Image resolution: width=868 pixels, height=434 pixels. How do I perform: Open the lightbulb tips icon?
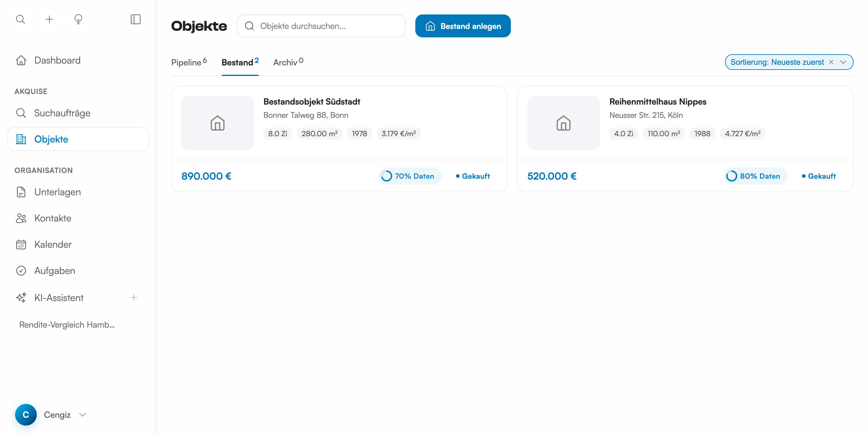coord(78,19)
